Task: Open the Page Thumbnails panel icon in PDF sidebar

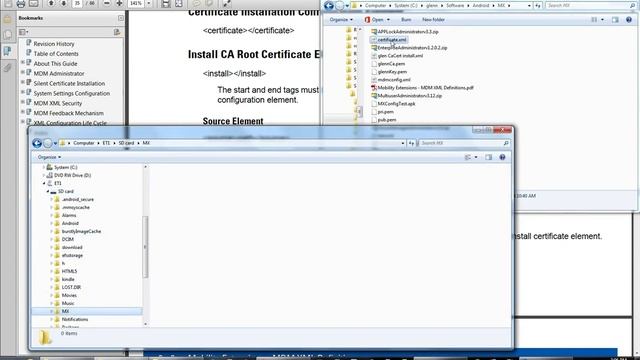Action: (7, 34)
